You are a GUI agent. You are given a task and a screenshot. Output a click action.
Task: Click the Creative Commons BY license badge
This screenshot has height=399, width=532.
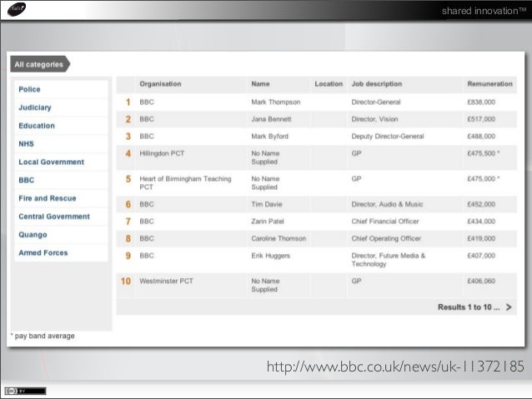(x=25, y=391)
